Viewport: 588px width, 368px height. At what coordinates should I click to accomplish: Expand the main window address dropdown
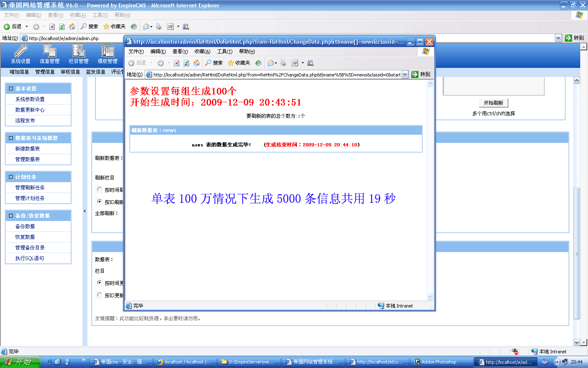coord(558,38)
